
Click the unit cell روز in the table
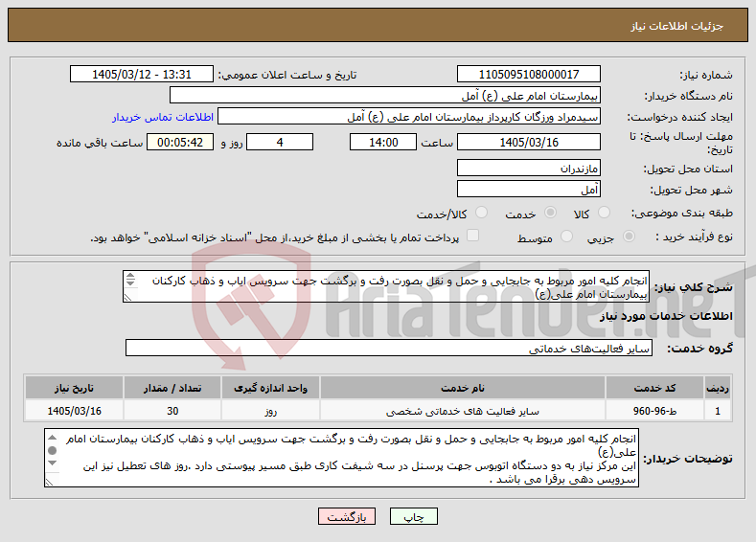(270, 411)
